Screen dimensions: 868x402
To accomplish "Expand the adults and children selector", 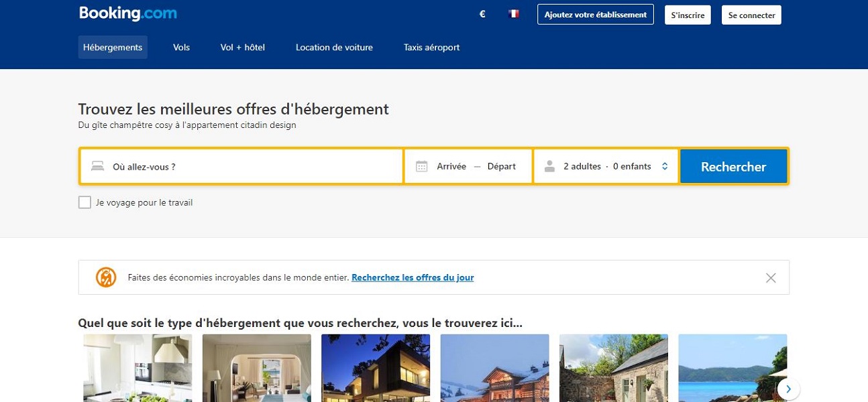I will click(664, 166).
